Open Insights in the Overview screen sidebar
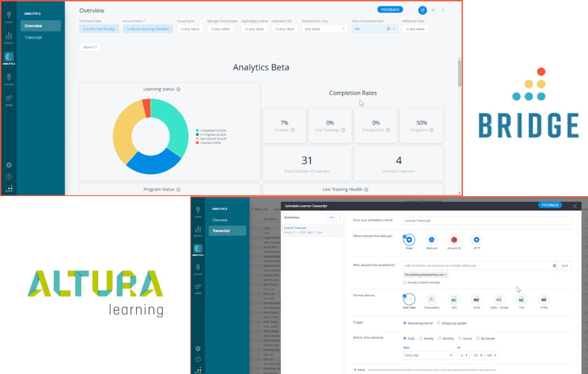 point(9,37)
